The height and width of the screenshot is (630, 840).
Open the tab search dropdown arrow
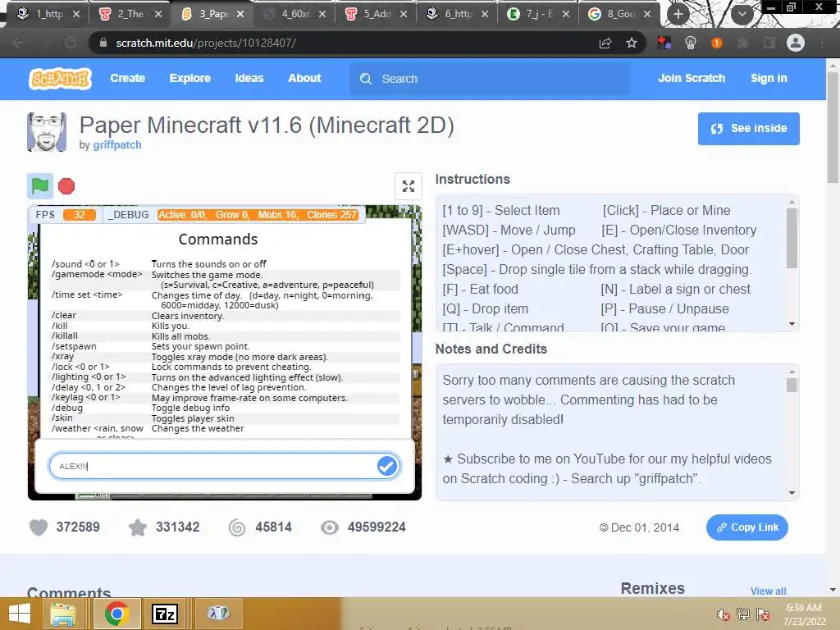click(742, 14)
